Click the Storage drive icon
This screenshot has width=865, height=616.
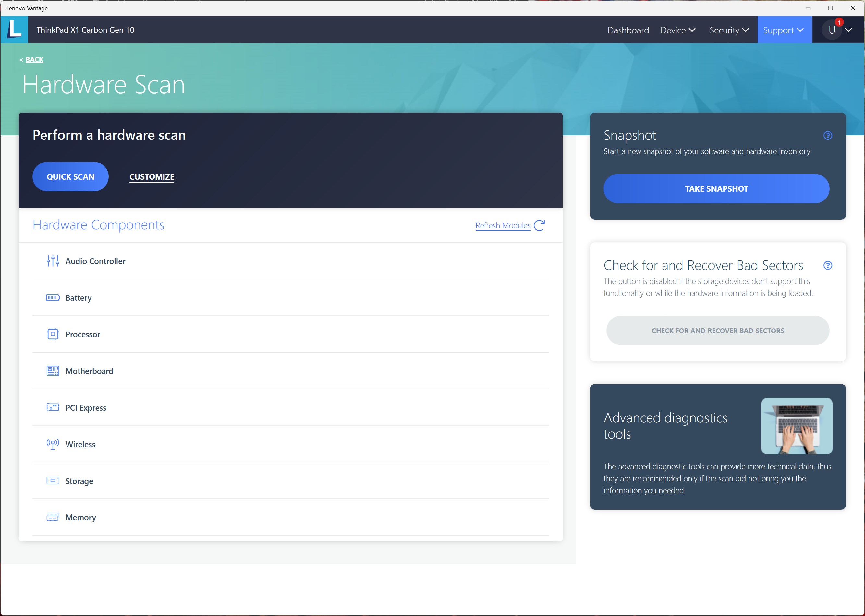coord(53,481)
